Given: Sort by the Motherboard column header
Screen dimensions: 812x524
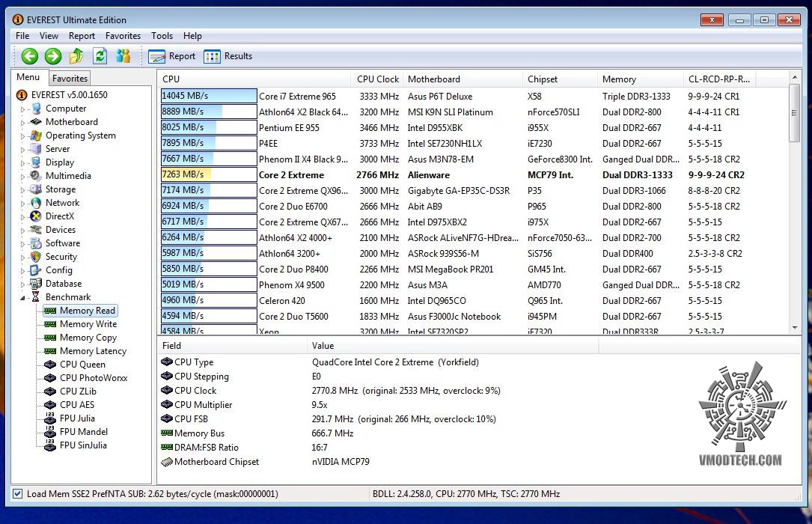Looking at the screenshot, I should click(463, 79).
